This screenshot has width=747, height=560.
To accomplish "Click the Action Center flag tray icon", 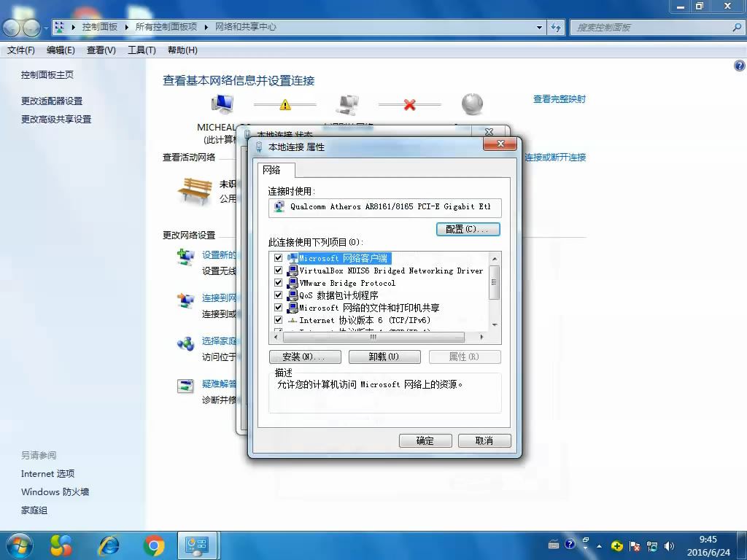I will (635, 545).
